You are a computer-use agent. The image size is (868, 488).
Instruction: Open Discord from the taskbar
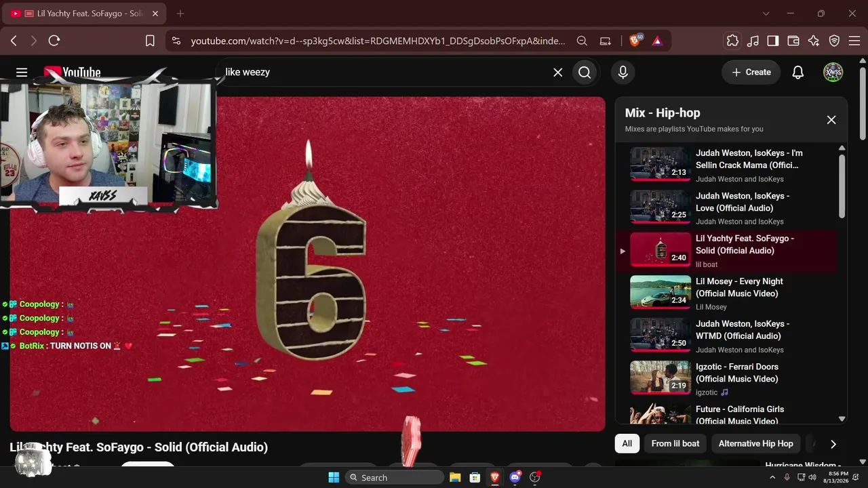click(x=515, y=477)
